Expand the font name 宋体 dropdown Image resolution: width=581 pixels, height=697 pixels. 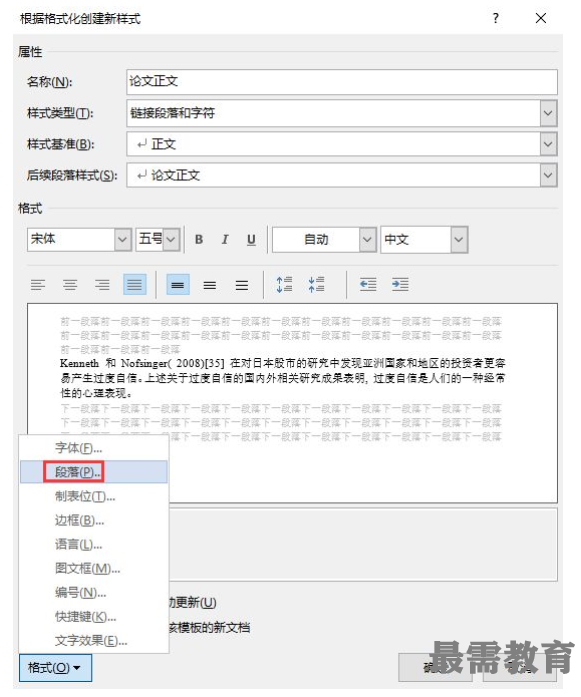(122, 240)
